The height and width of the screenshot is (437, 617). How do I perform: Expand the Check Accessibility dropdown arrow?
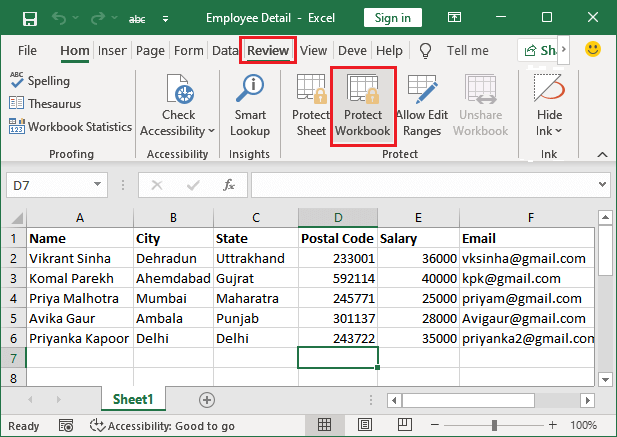[212, 131]
